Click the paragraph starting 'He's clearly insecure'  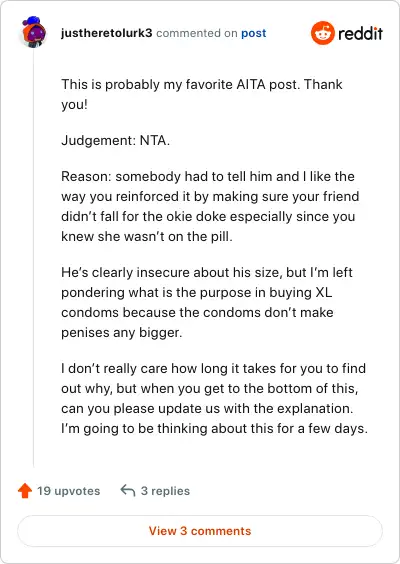pos(207,303)
